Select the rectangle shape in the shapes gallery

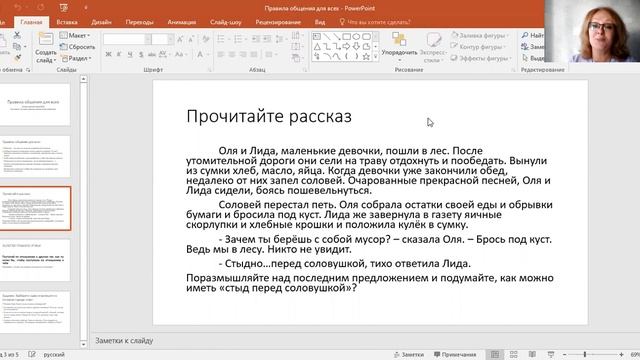pyautogui.click(x=346, y=37)
